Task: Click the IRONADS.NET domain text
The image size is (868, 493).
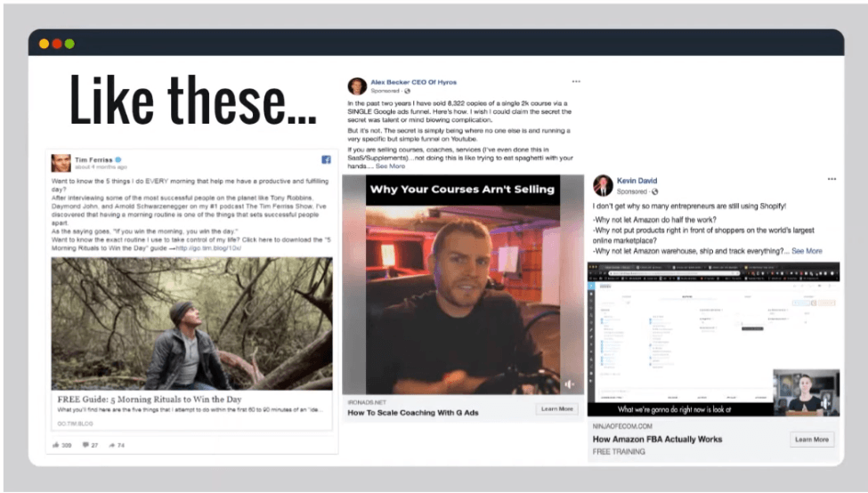Action: click(367, 402)
